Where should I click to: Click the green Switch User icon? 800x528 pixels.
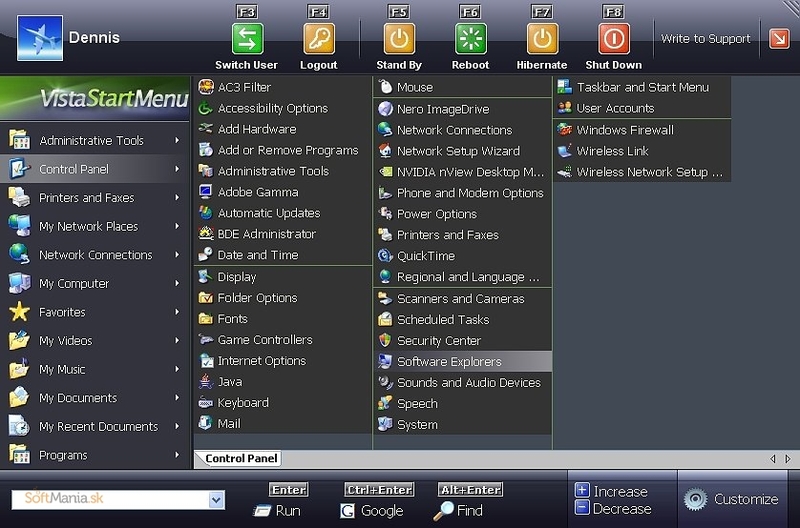(x=246, y=39)
